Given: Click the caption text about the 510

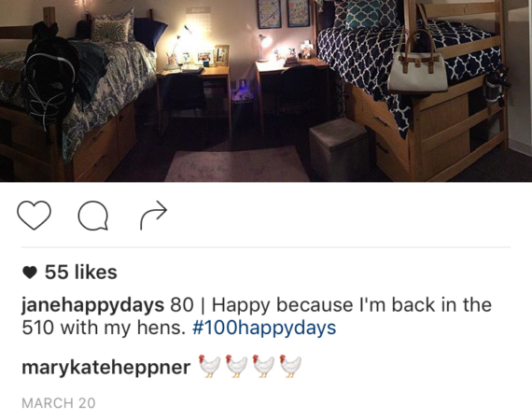Looking at the screenshot, I should click(x=257, y=316).
